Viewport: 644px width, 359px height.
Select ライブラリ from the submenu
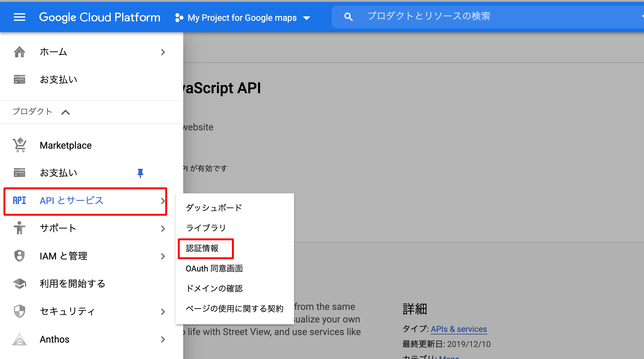point(206,228)
